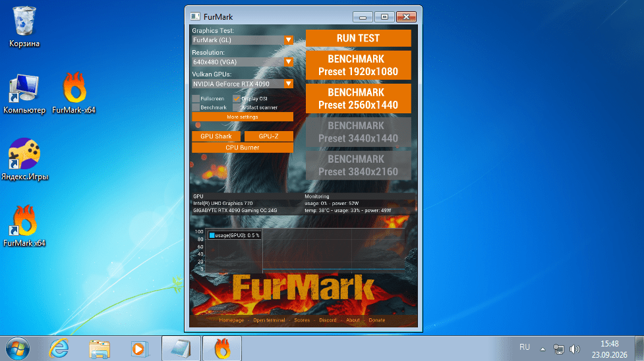Select the FurMark-x64 desktop flame icon
The height and width of the screenshot is (361, 644).
(x=74, y=94)
